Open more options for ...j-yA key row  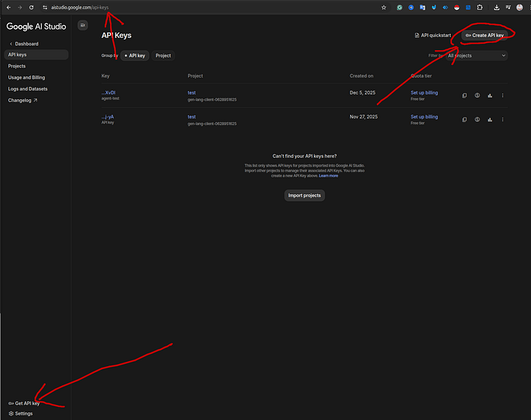[502, 119]
